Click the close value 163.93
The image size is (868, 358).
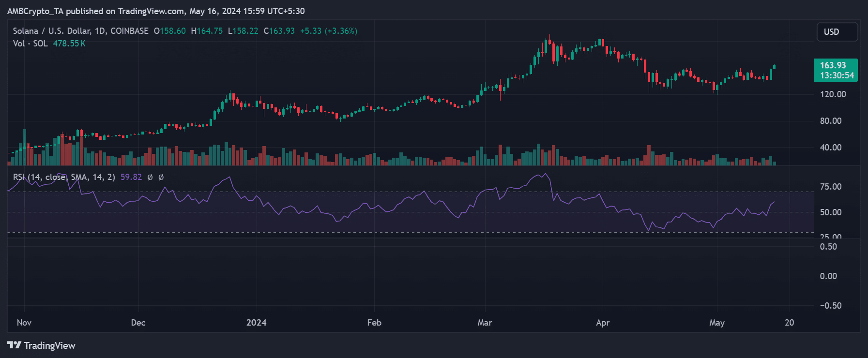282,31
